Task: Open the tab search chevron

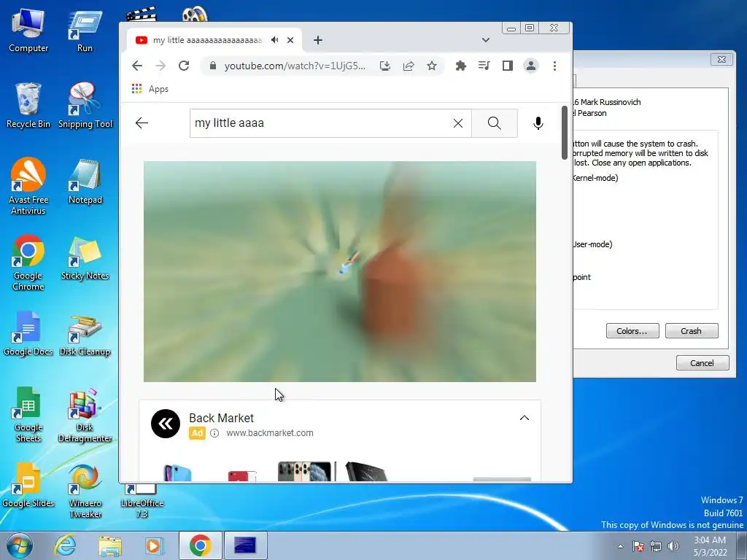Action: pyautogui.click(x=485, y=40)
